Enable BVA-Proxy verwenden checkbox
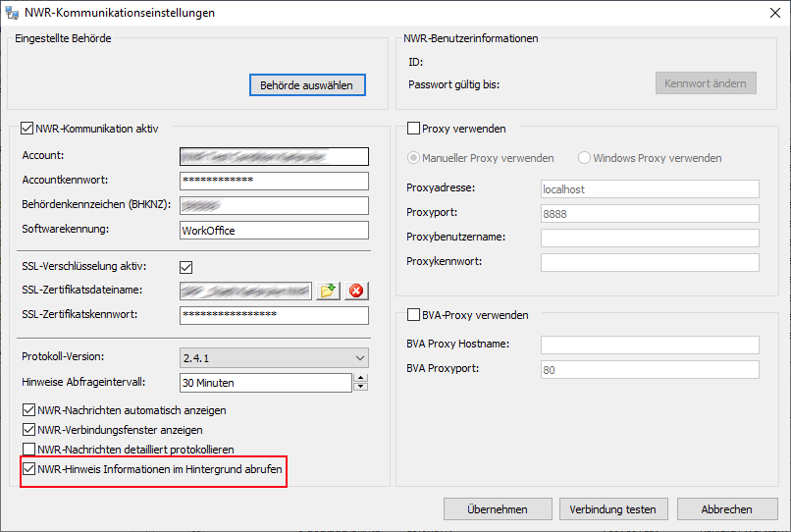Image resolution: width=791 pixels, height=532 pixels. pyautogui.click(x=413, y=315)
